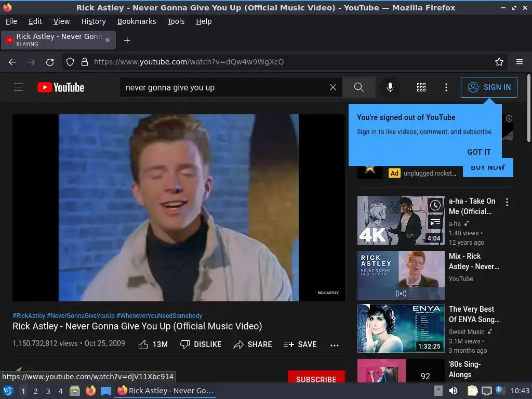
Task: Like the video with thumbs-up 13M
Action: coord(153,345)
